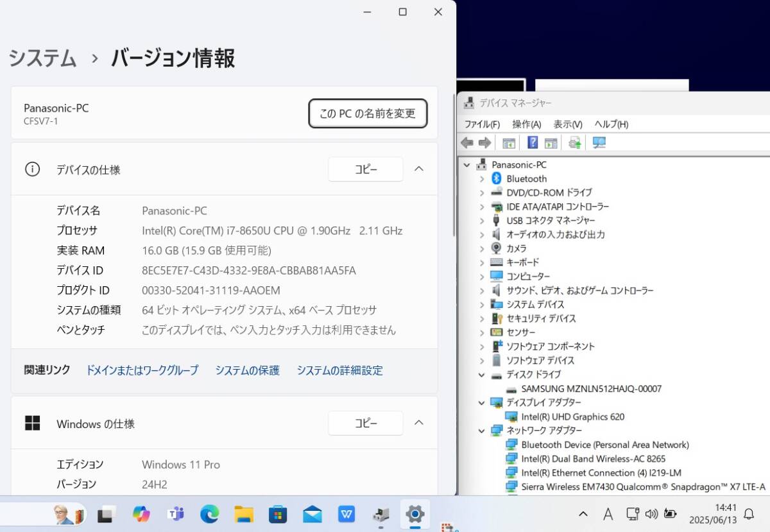770x532 pixels.
Task: Collapse the ネットワーク アダプター category
Action: (x=483, y=431)
